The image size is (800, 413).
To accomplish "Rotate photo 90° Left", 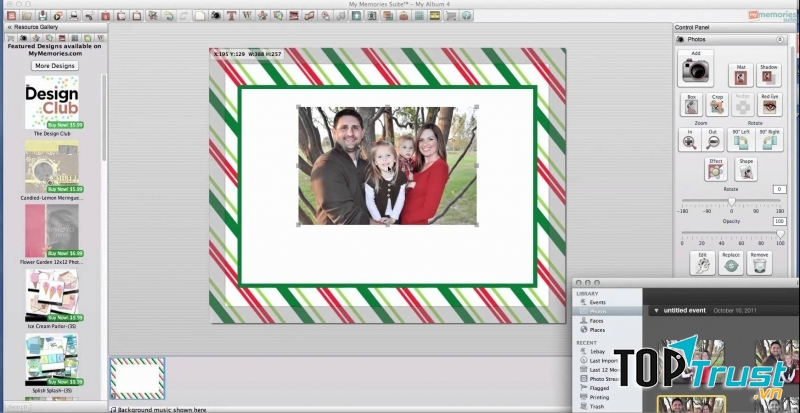I will [741, 140].
